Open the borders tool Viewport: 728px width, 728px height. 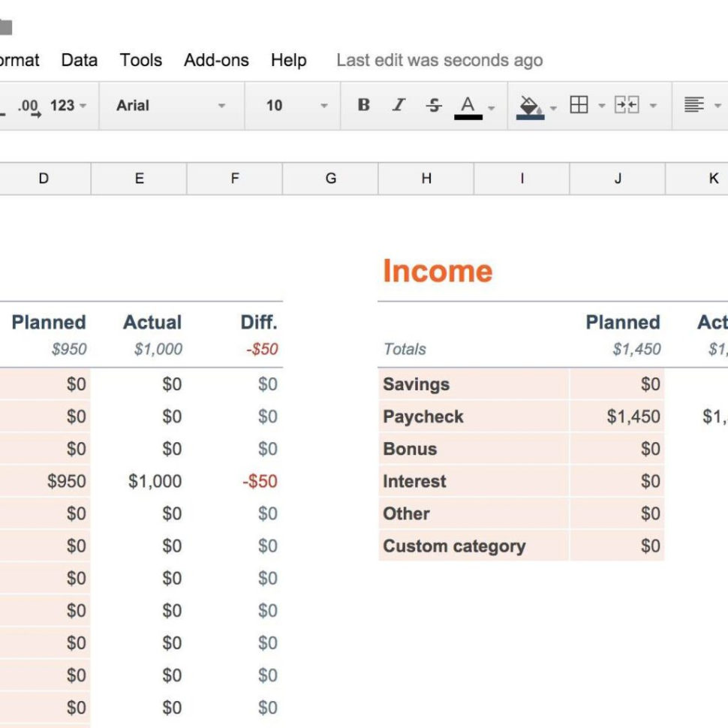(x=580, y=105)
